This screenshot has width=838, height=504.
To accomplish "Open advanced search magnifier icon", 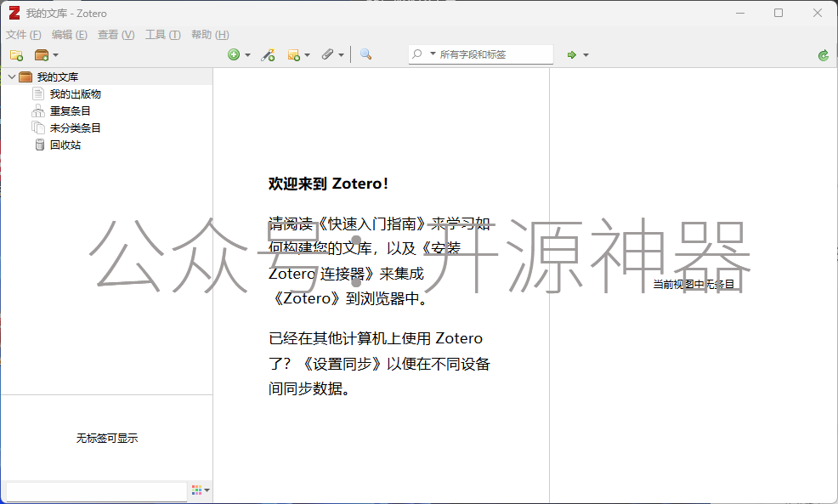I will click(365, 54).
